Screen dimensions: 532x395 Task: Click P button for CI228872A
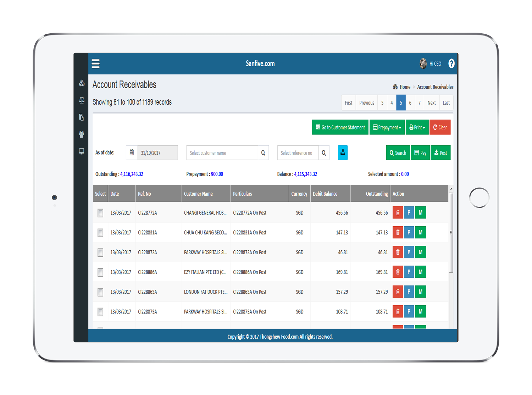click(409, 252)
